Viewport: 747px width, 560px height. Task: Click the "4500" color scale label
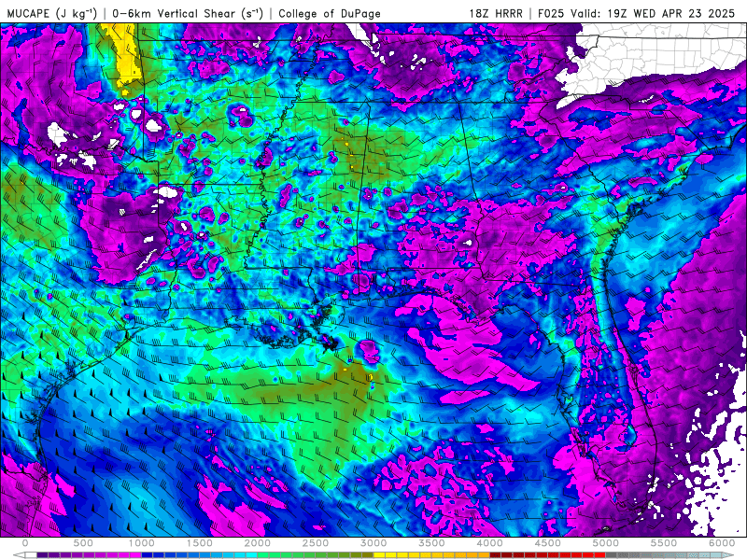548,543
